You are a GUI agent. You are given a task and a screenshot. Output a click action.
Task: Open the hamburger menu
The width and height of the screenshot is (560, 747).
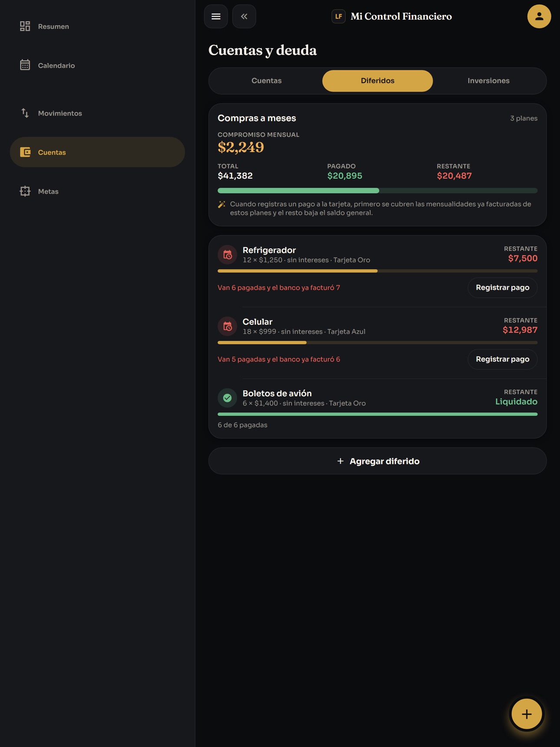(x=216, y=17)
